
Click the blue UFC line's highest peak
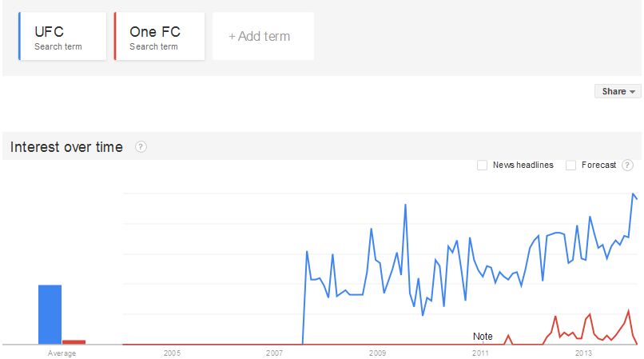[634, 193]
